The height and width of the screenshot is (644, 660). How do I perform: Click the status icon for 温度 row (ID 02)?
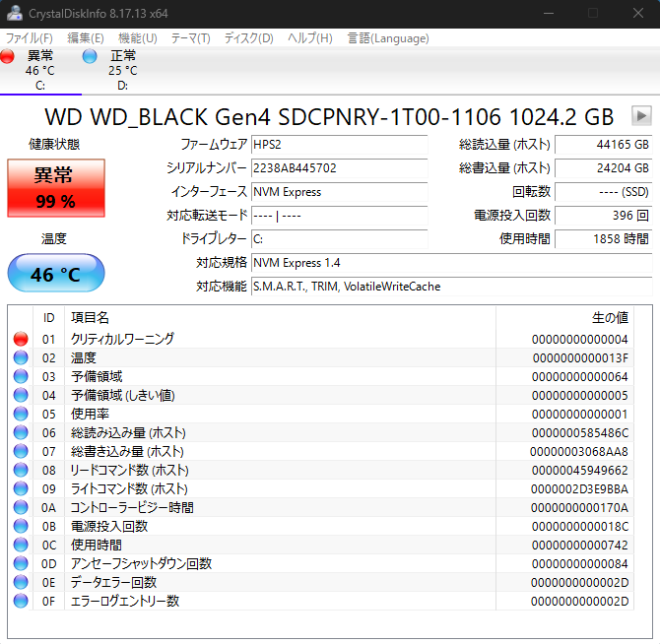21,357
